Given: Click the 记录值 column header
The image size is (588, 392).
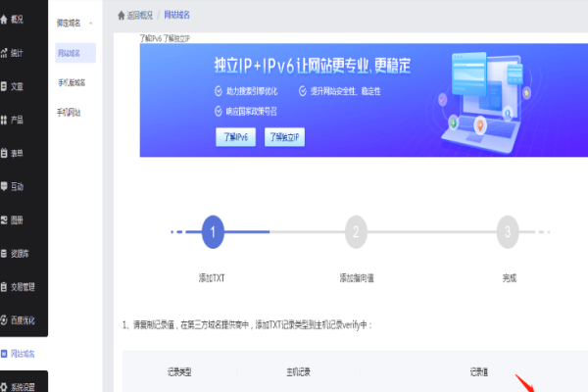Looking at the screenshot, I should point(479,371).
